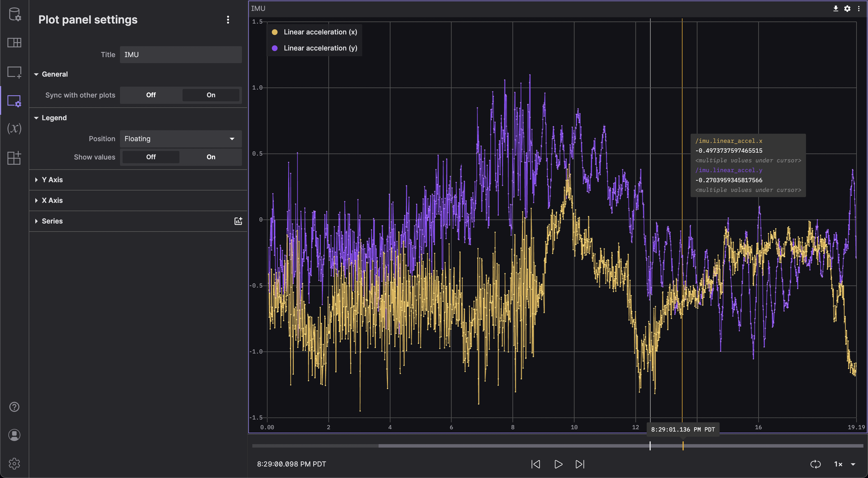Open the IMU panel three-dot menu
Image resolution: width=868 pixels, height=478 pixels.
(859, 8)
